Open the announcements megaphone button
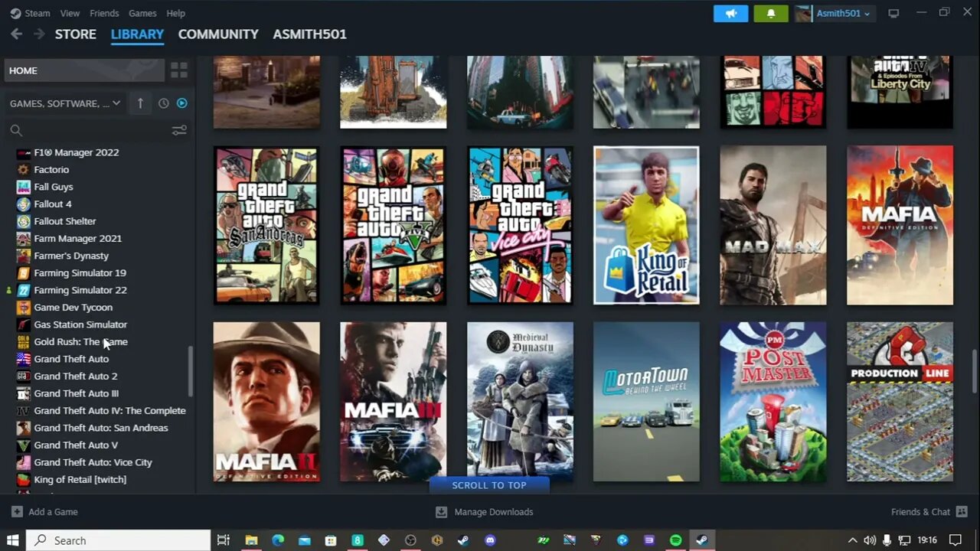This screenshot has height=551, width=980. [730, 13]
